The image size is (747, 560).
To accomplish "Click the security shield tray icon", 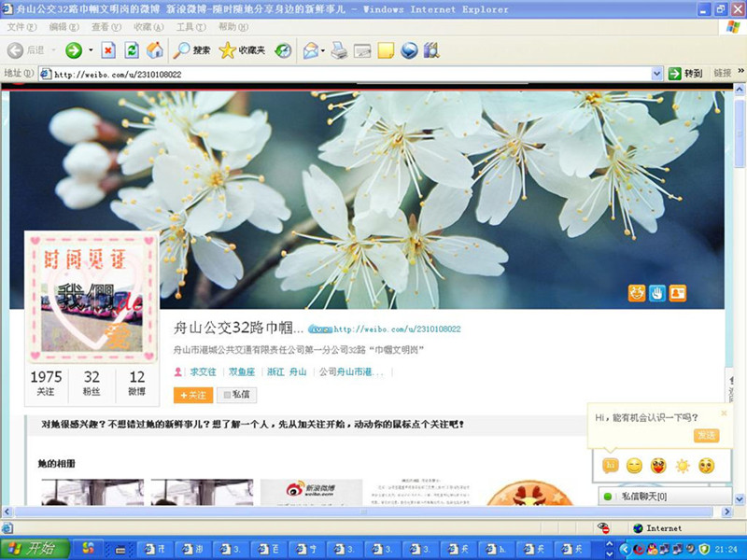I will coord(704,549).
